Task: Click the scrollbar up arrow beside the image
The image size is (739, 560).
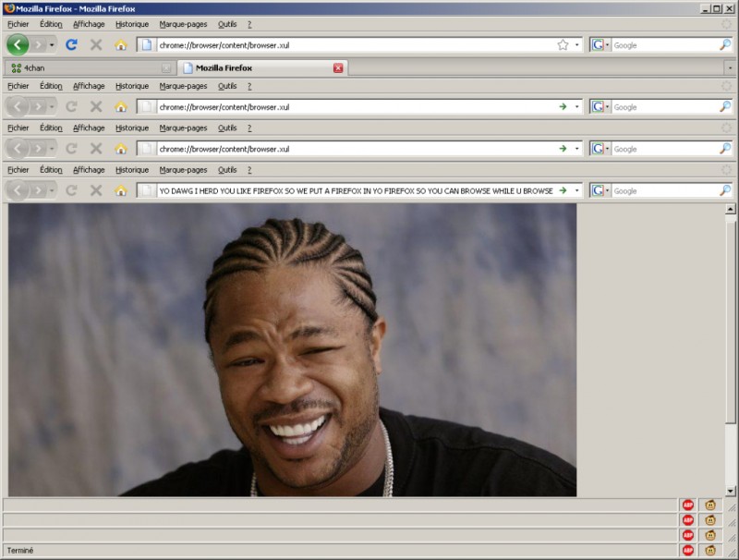Action: coord(730,208)
